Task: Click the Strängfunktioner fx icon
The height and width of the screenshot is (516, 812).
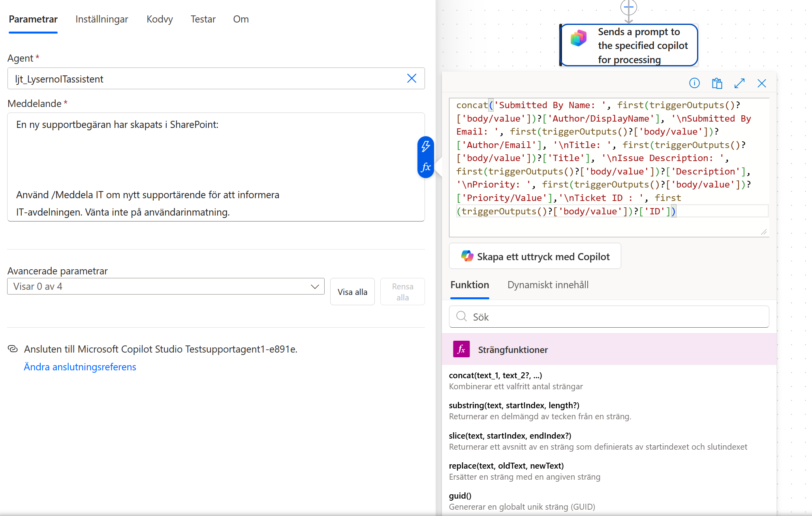Action: (461, 349)
